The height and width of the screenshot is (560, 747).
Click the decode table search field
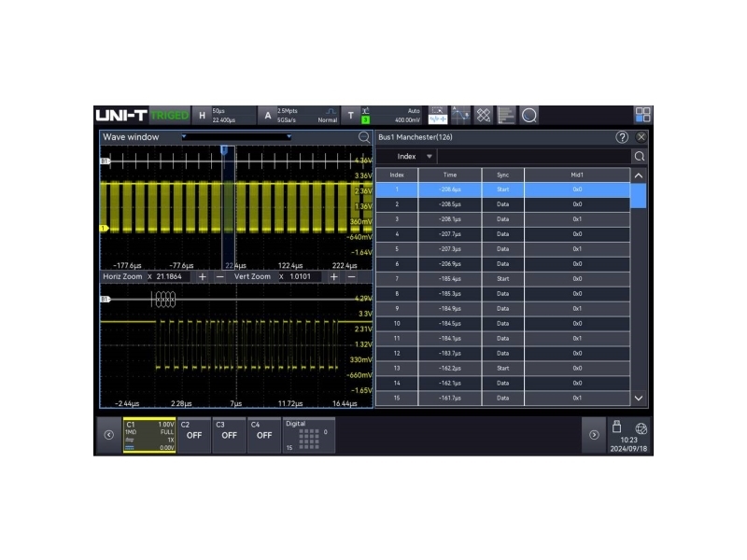[x=534, y=156]
